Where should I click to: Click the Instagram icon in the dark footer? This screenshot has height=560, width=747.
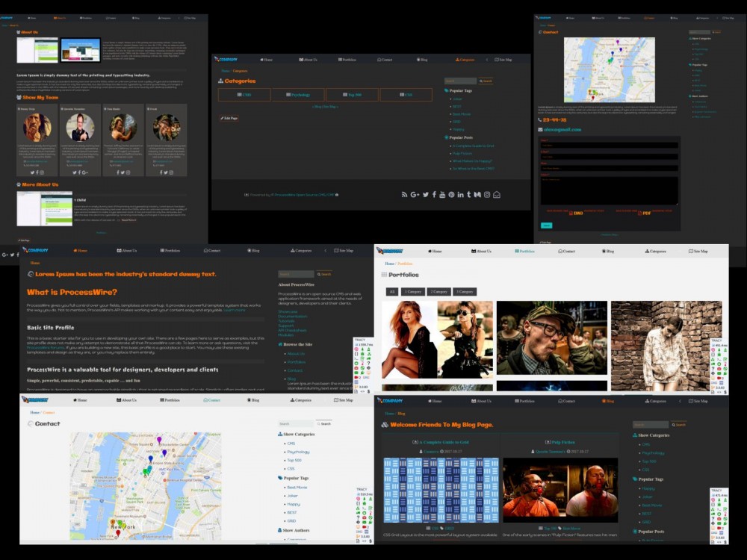(x=486, y=195)
